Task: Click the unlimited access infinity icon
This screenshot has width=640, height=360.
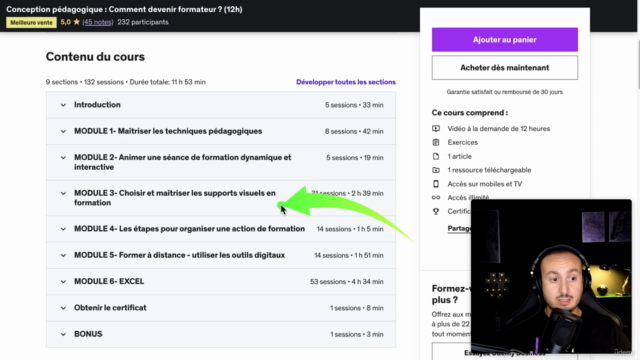Action: coord(436,198)
